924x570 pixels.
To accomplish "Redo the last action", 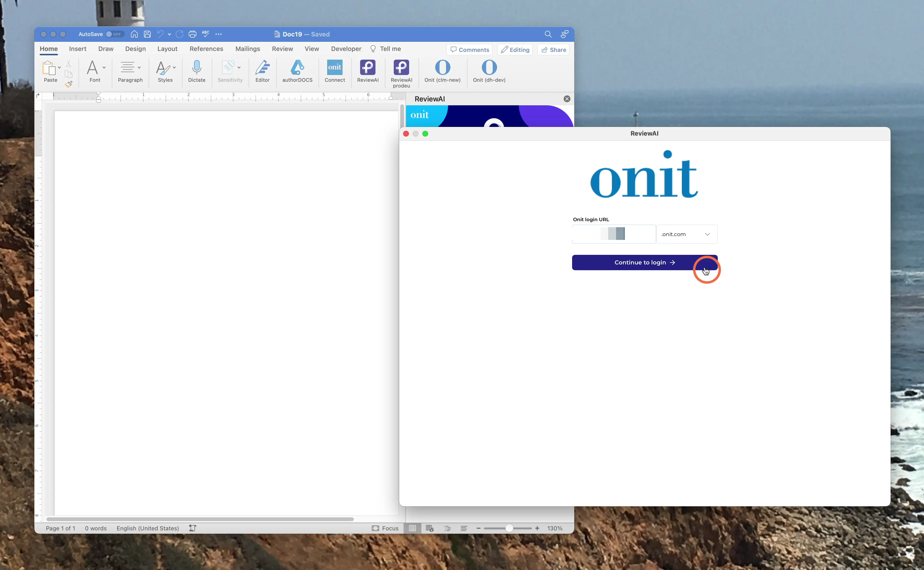I will point(180,34).
